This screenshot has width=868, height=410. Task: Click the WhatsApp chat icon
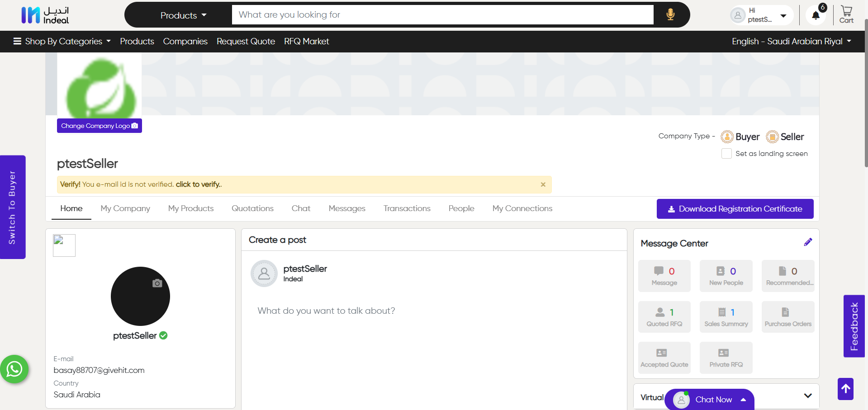(14, 369)
